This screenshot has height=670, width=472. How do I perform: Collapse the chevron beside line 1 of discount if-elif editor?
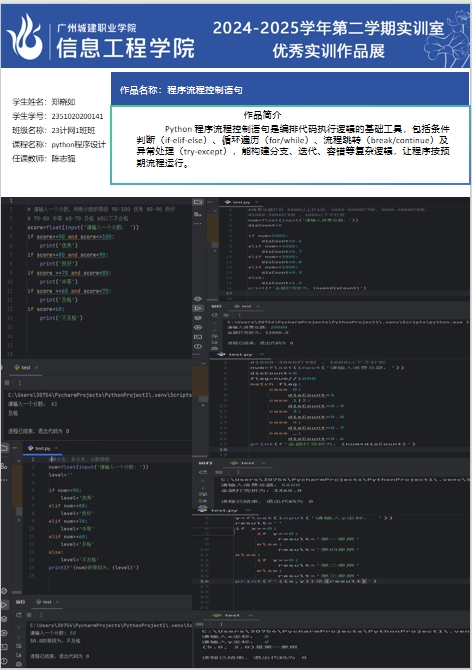tap(215, 210)
